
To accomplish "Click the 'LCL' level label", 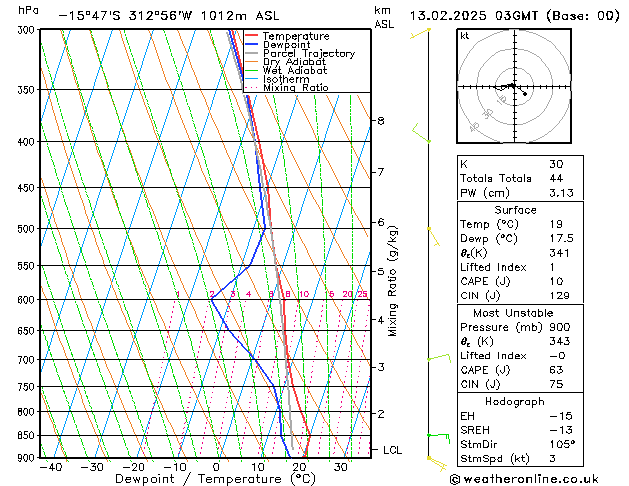I will (392, 450).
